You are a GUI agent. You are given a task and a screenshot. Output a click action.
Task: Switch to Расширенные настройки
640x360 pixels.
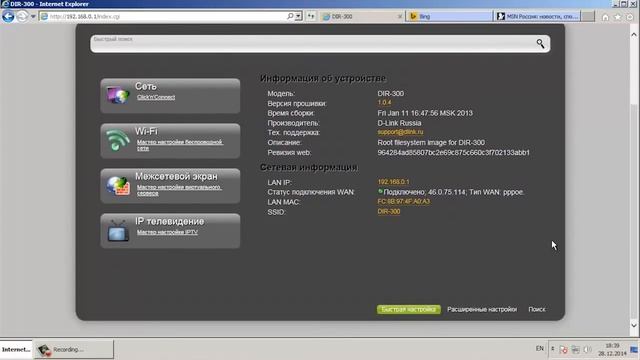point(482,309)
